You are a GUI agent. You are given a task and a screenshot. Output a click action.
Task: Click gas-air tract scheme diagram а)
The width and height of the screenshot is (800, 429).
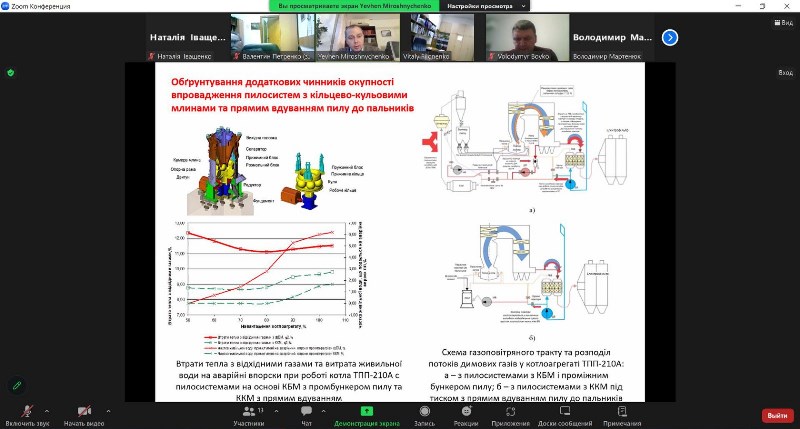(528, 139)
